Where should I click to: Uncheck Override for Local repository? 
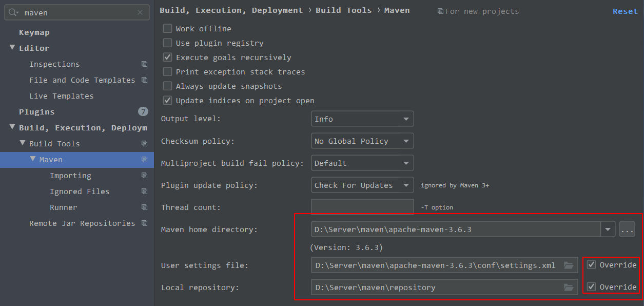tap(591, 286)
